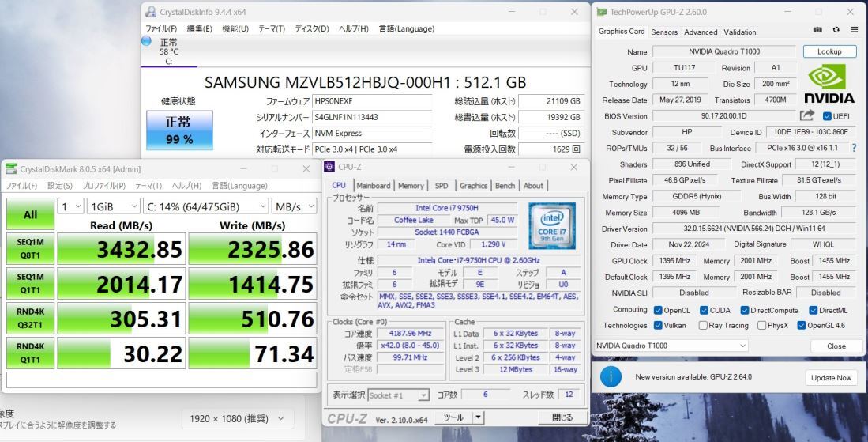Click the GPU Name field NVIDIA Quadro T1000
The image size is (868, 442).
point(724,51)
